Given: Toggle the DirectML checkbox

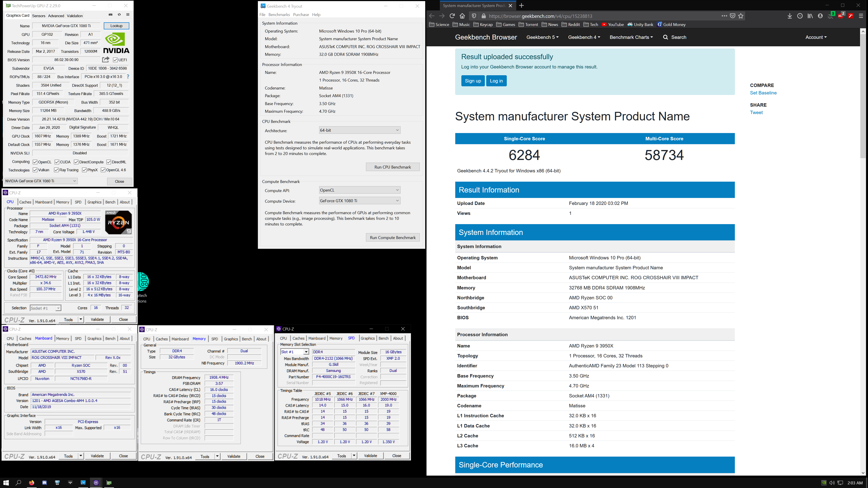Looking at the screenshot, I should pyautogui.click(x=108, y=162).
